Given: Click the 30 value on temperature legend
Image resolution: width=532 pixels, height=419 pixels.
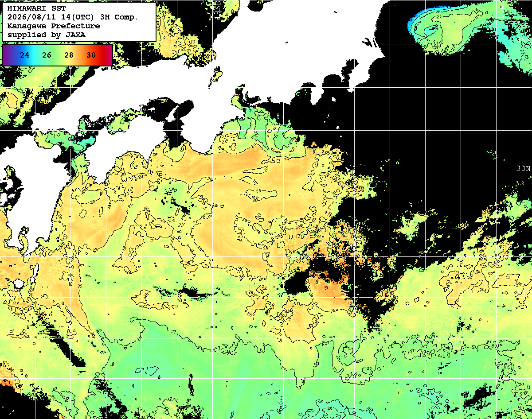Looking at the screenshot, I should pos(91,55).
